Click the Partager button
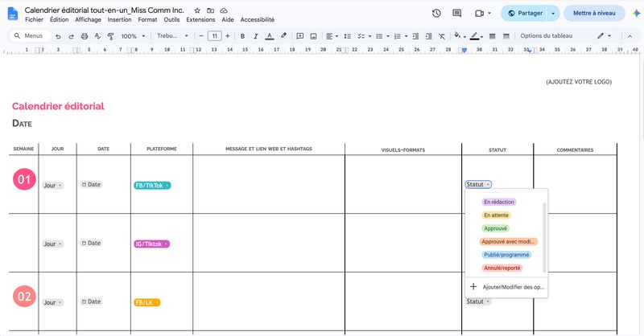The width and height of the screenshot is (644, 336). coord(526,13)
